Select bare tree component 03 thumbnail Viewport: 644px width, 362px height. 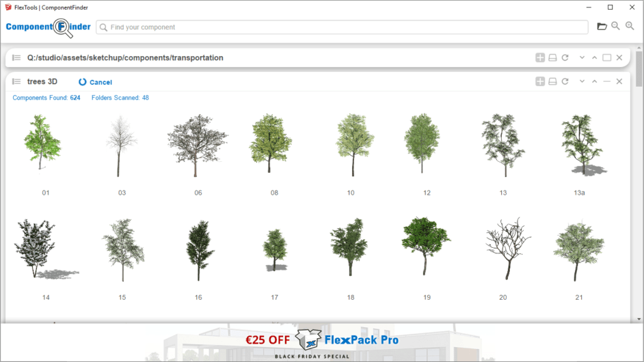pos(121,145)
